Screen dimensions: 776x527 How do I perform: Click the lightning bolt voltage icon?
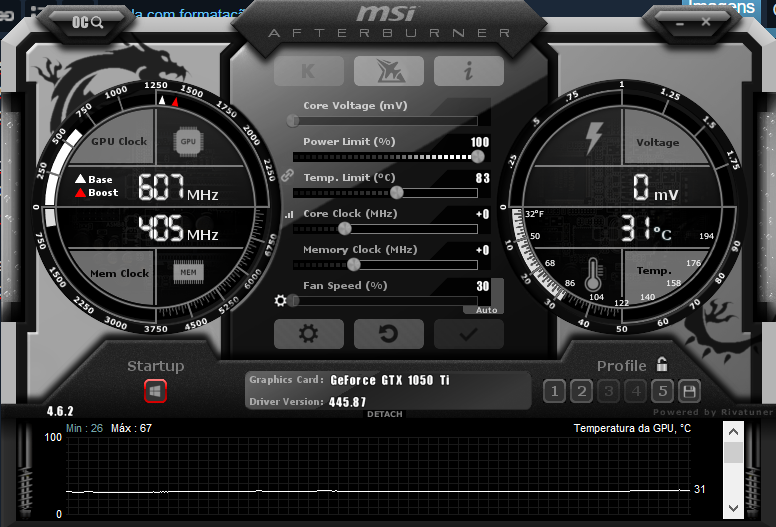point(593,138)
